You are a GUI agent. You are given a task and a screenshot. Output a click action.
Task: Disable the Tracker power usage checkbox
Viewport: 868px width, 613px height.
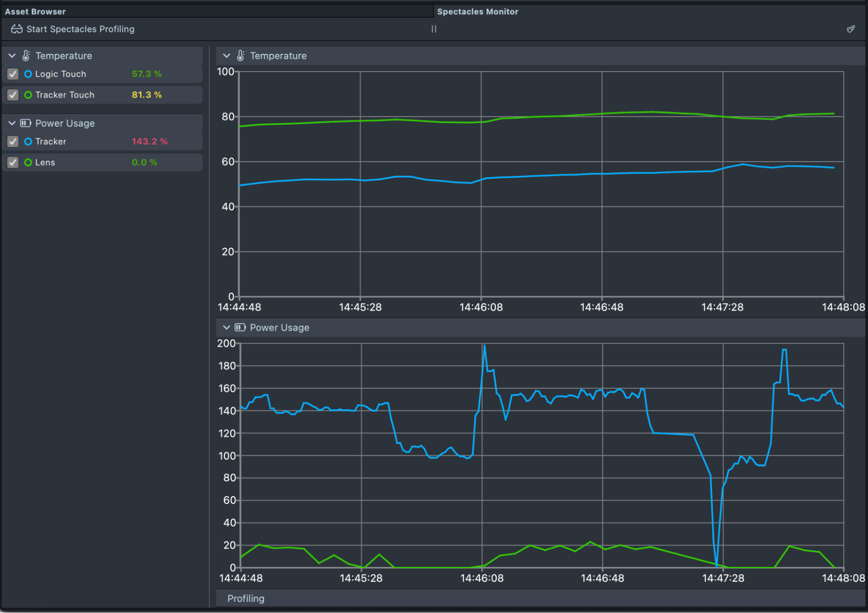pos(13,142)
